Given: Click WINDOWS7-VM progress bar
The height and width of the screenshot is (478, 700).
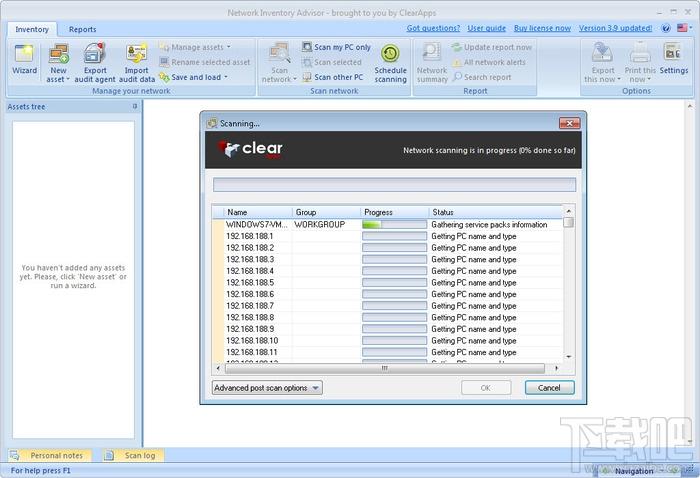Looking at the screenshot, I should coord(394,224).
